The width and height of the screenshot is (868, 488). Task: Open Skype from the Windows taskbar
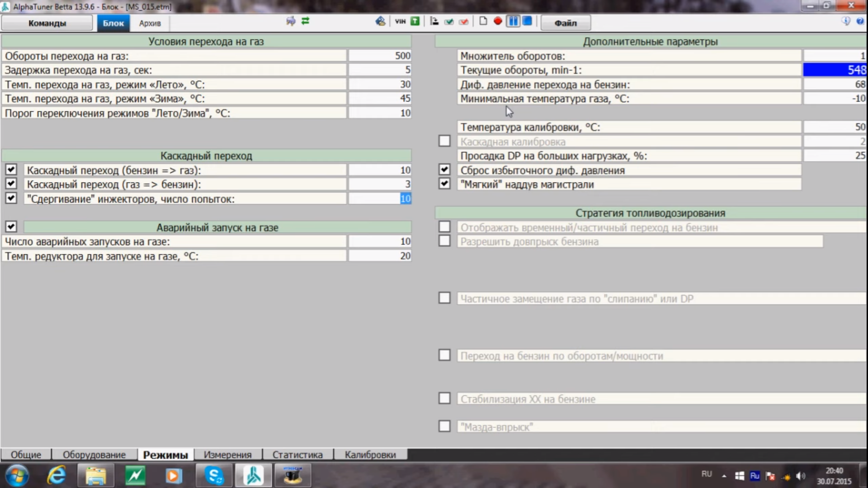(214, 476)
